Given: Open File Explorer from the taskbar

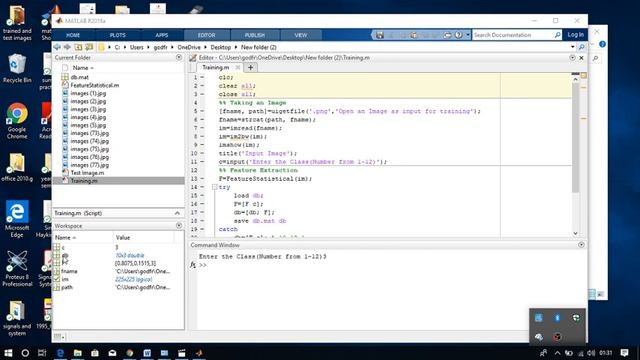Looking at the screenshot, I should coord(78,353).
